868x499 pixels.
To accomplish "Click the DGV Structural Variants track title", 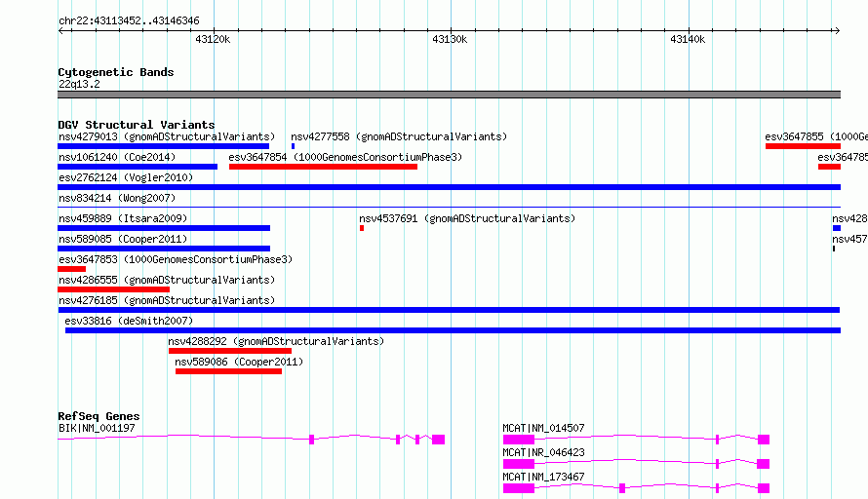I will point(137,125).
